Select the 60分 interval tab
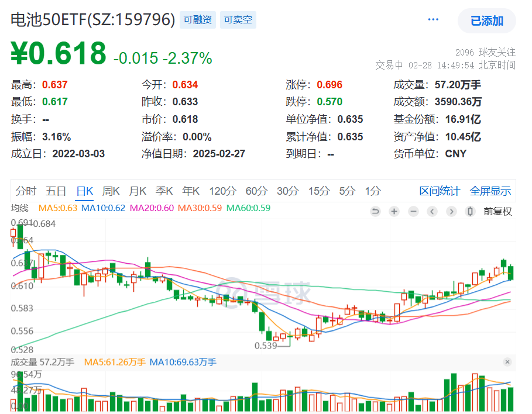 255,191
